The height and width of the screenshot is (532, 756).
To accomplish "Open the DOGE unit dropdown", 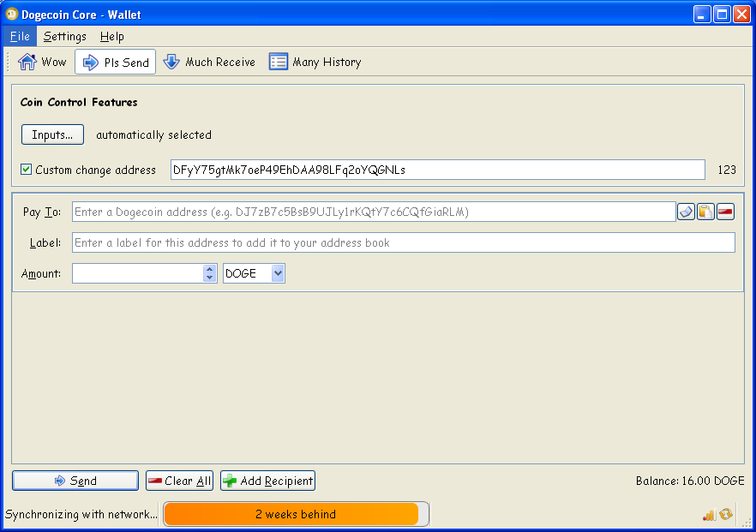I will 254,273.
